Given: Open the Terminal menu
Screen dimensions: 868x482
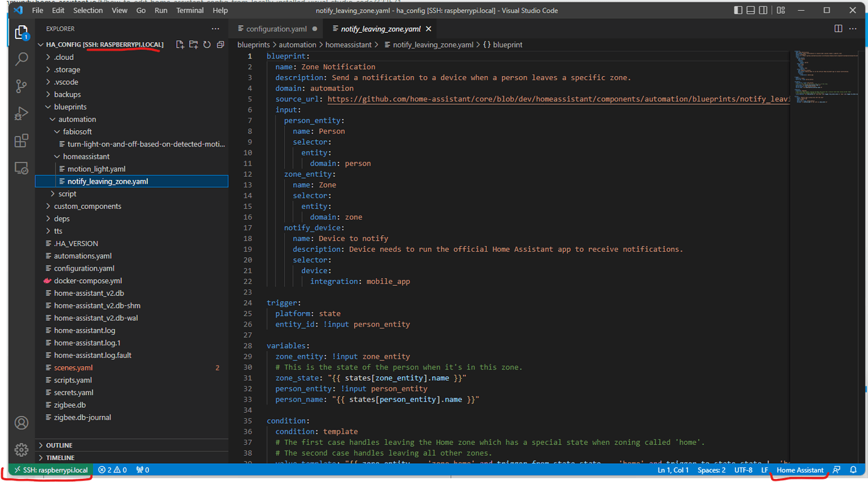Looking at the screenshot, I should pos(190,10).
